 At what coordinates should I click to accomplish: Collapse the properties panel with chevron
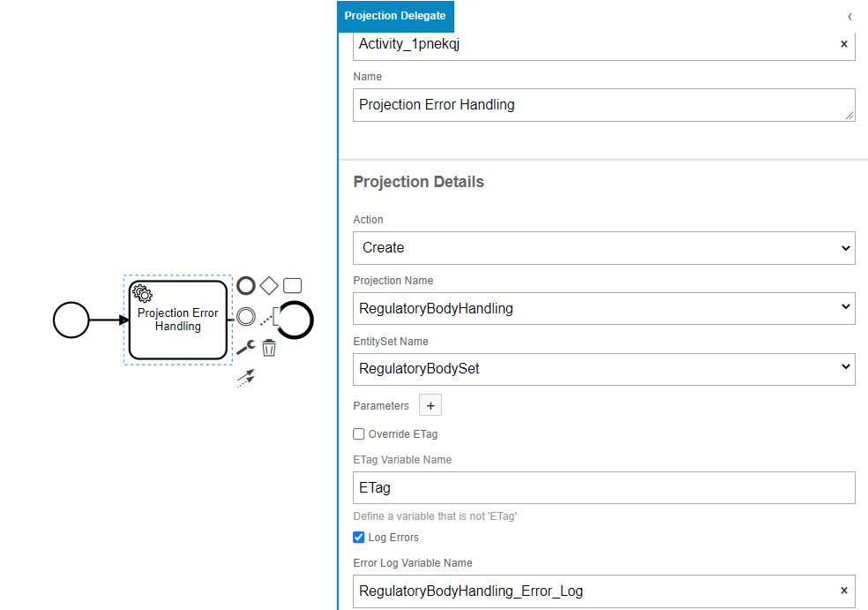click(x=849, y=17)
